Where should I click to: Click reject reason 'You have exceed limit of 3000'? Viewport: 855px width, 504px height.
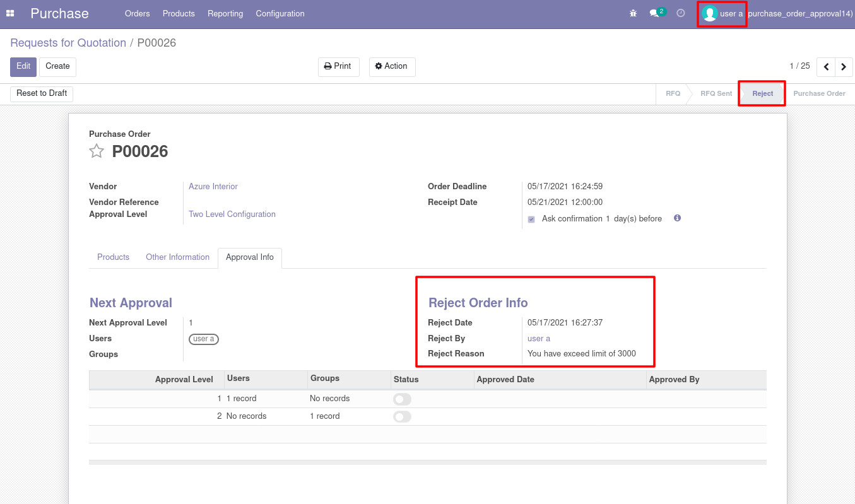click(582, 354)
